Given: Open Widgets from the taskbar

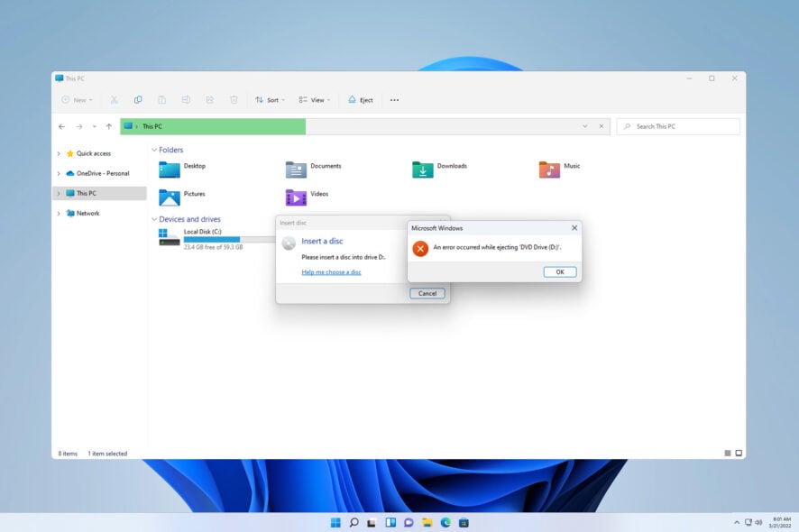Looking at the screenshot, I should [x=390, y=522].
